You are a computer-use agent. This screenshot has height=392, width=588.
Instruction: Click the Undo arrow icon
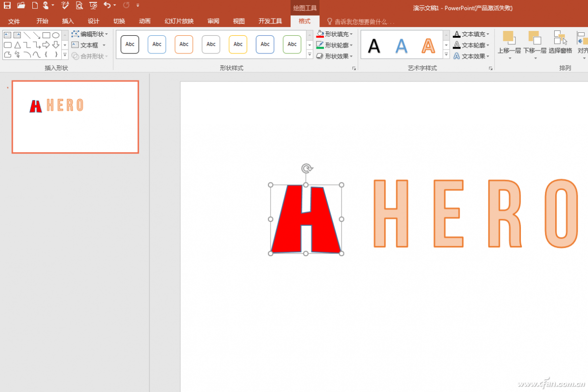107,5
